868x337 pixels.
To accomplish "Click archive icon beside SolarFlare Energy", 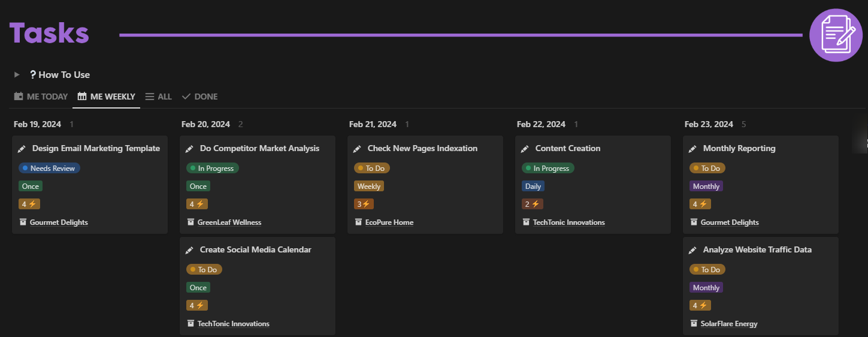I will point(694,324).
